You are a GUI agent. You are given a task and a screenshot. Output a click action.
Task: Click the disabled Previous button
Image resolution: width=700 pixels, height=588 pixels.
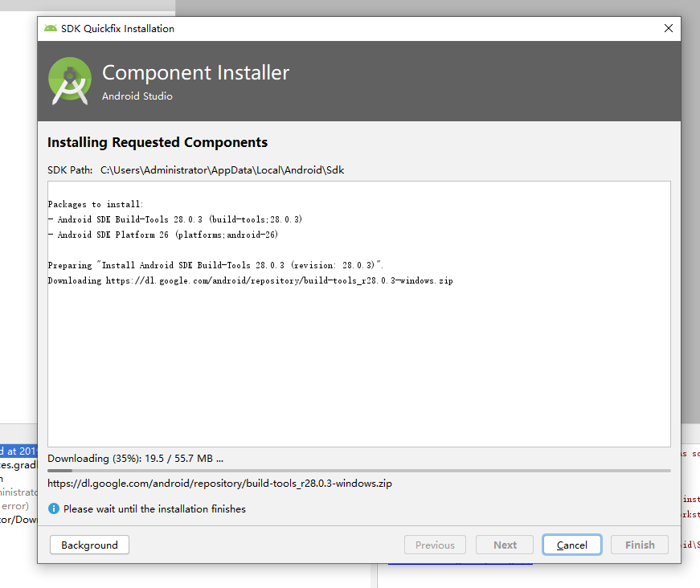click(x=435, y=545)
